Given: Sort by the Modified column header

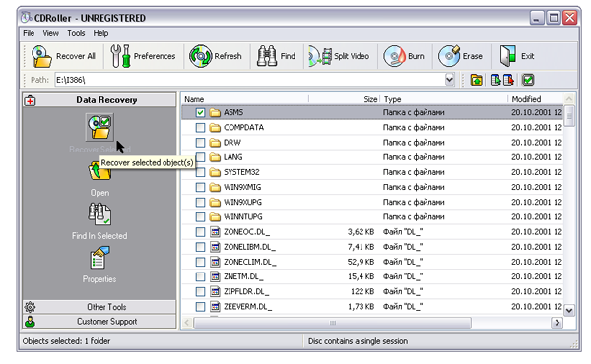Looking at the screenshot, I should tap(536, 99).
